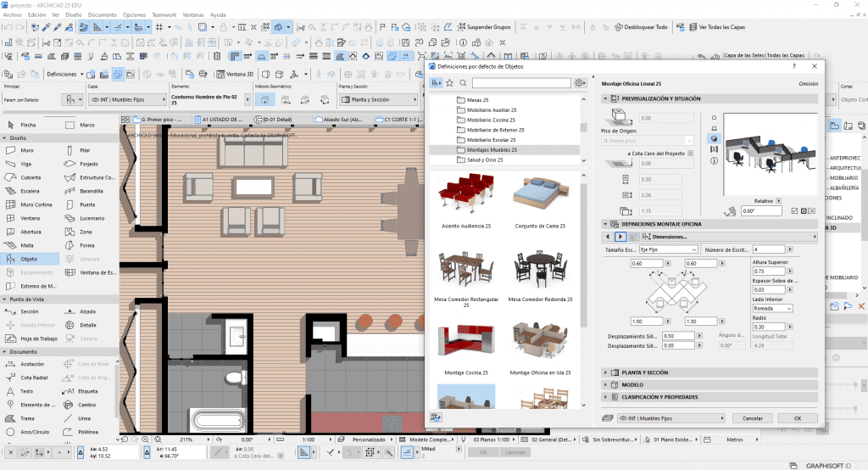This screenshot has height=470, width=868.
Task: Click the library folder list scrollbar
Action: (x=583, y=127)
